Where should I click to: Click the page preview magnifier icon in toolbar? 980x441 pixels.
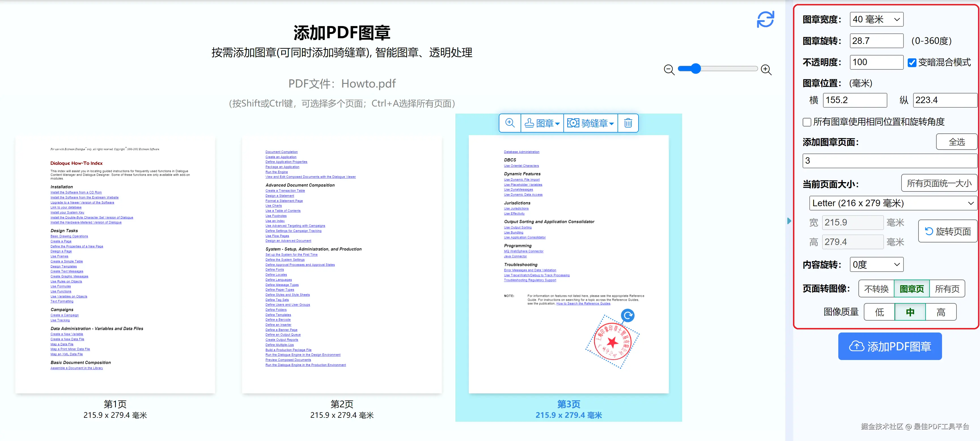click(510, 123)
